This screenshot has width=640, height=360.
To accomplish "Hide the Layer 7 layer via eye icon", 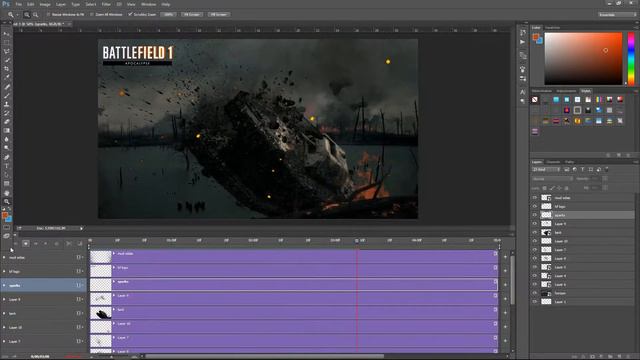I will pos(534,250).
